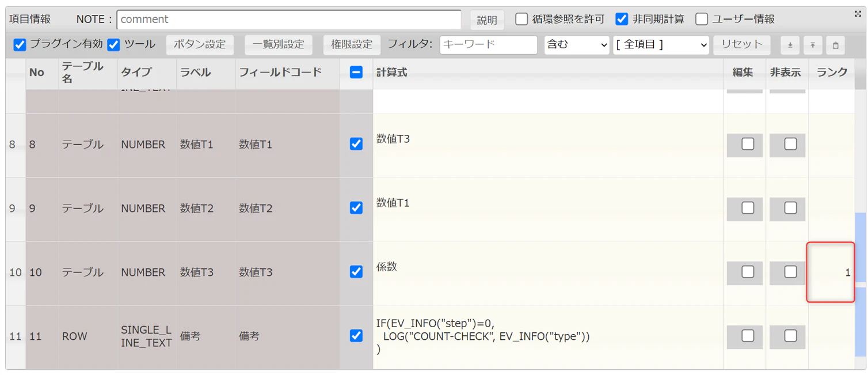
Task: Click the ROW table-name cell in row 11
Action: point(88,336)
